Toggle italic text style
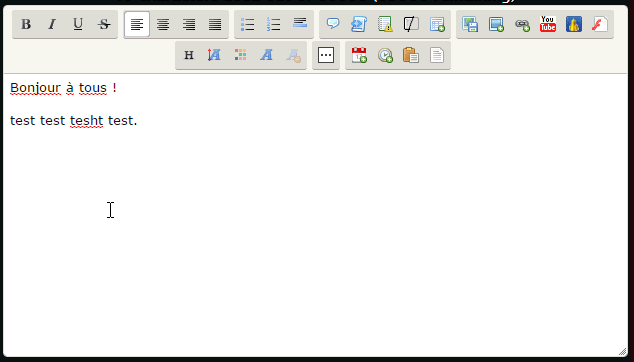 [52, 24]
